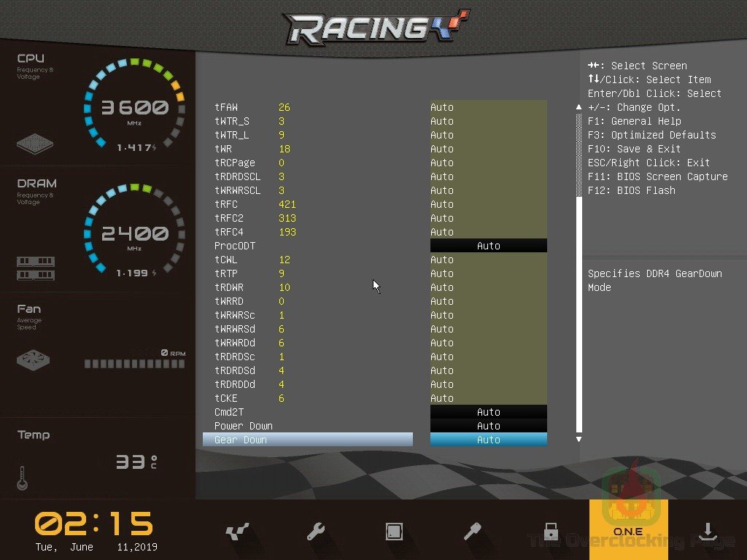This screenshot has width=747, height=560.
Task: Click the save lock icon
Action: point(550,532)
